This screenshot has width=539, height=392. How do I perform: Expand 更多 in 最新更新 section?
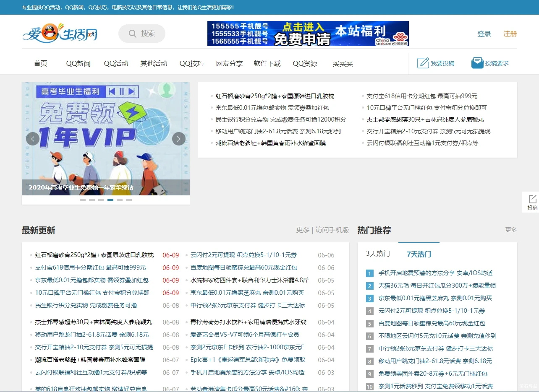coord(303,230)
